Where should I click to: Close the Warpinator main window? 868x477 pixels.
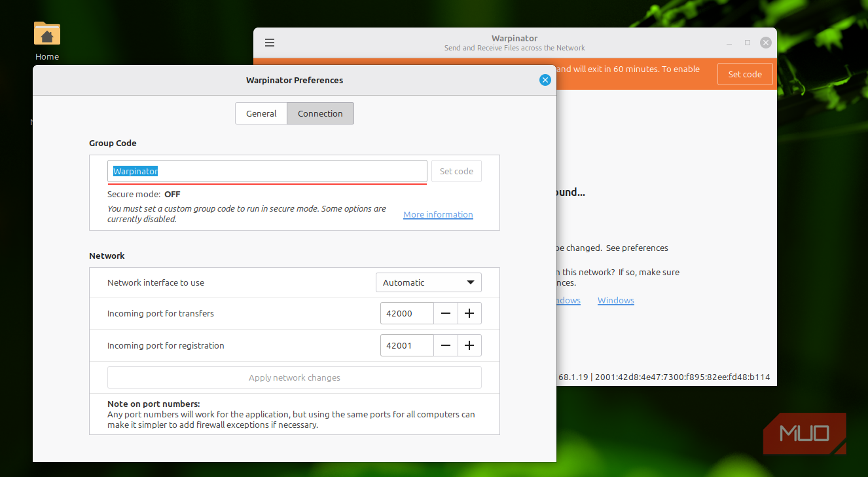coord(765,43)
